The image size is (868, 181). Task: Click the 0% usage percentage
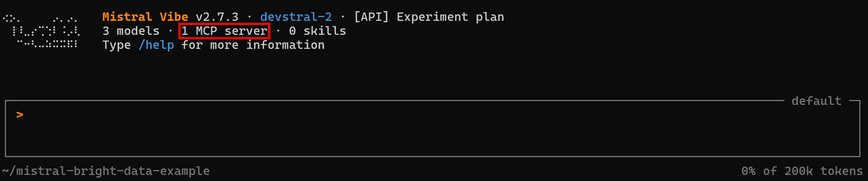pos(748,171)
